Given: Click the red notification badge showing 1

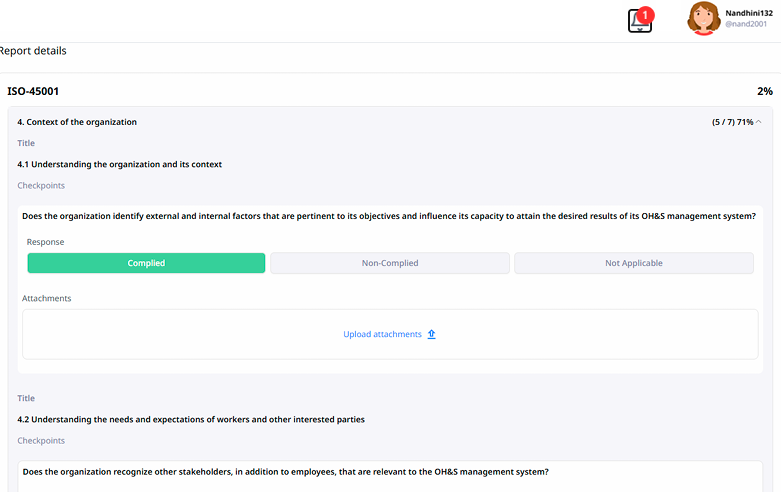Looking at the screenshot, I should [x=646, y=15].
